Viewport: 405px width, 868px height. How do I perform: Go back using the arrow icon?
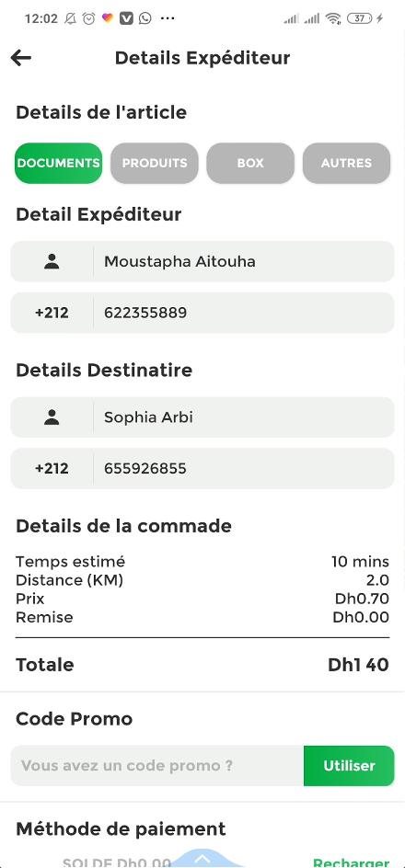point(21,58)
